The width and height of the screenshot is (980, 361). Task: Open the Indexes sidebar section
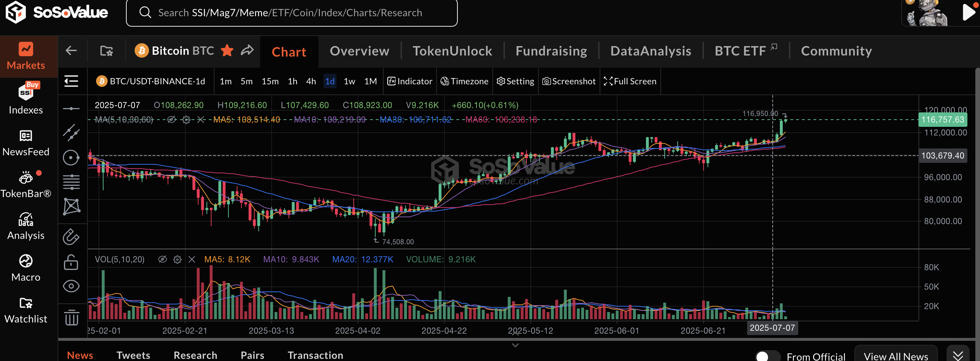point(26,99)
